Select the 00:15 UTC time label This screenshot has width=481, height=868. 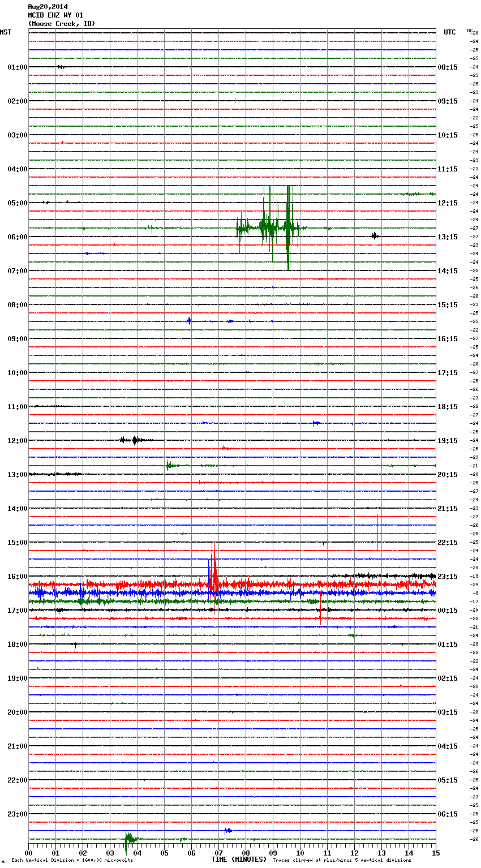click(x=448, y=611)
